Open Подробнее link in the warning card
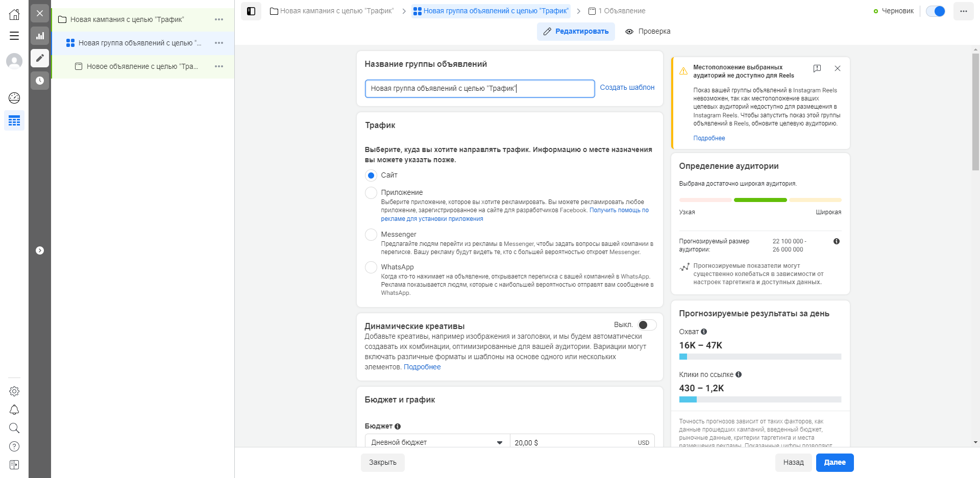This screenshot has width=980, height=478. pyautogui.click(x=709, y=138)
